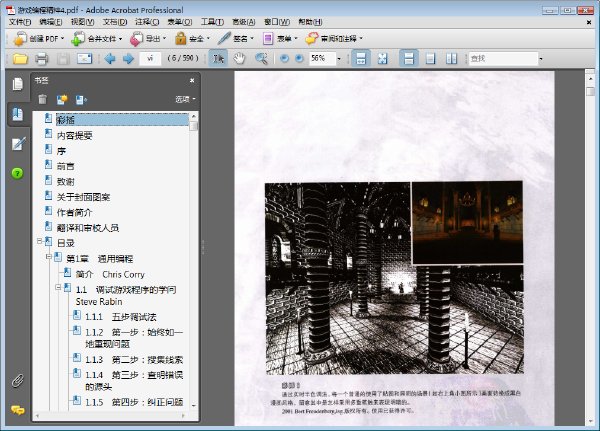Print the document using the printer icon
Image resolution: width=600 pixels, height=431 pixels.
41,59
